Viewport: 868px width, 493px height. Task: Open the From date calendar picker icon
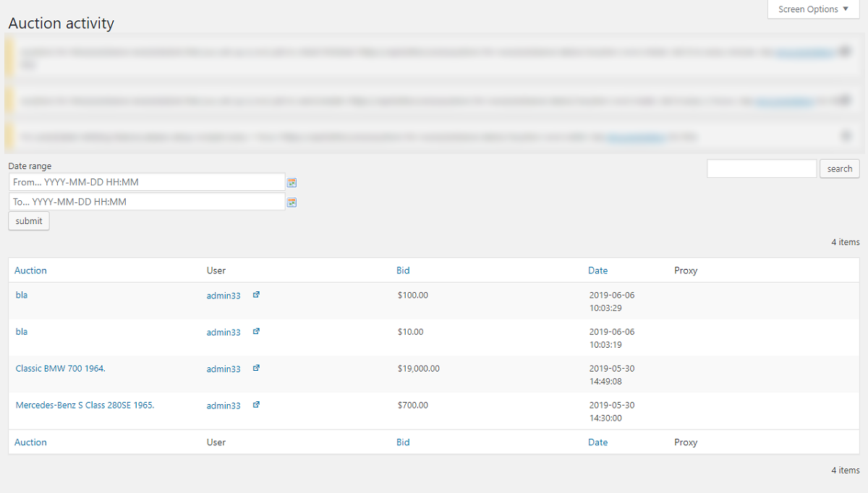(x=292, y=182)
